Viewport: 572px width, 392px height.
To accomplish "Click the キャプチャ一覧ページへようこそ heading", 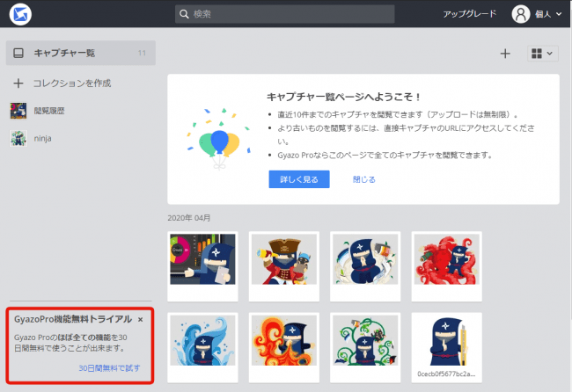I will click(343, 97).
